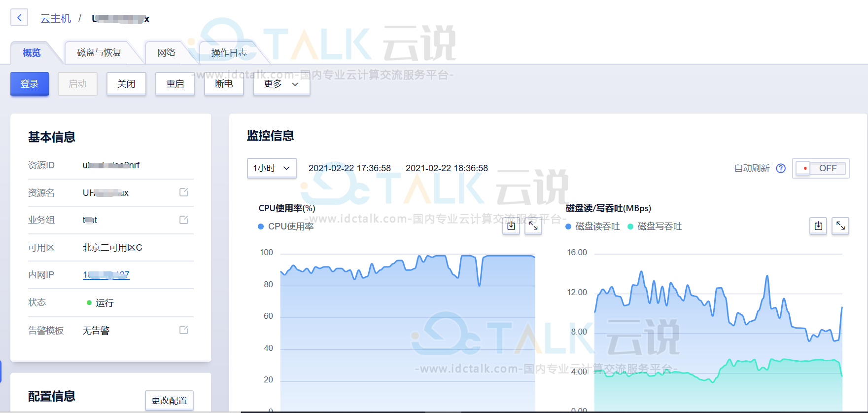The width and height of the screenshot is (868, 413).
Task: Click the 更改配置 button
Action: click(169, 400)
